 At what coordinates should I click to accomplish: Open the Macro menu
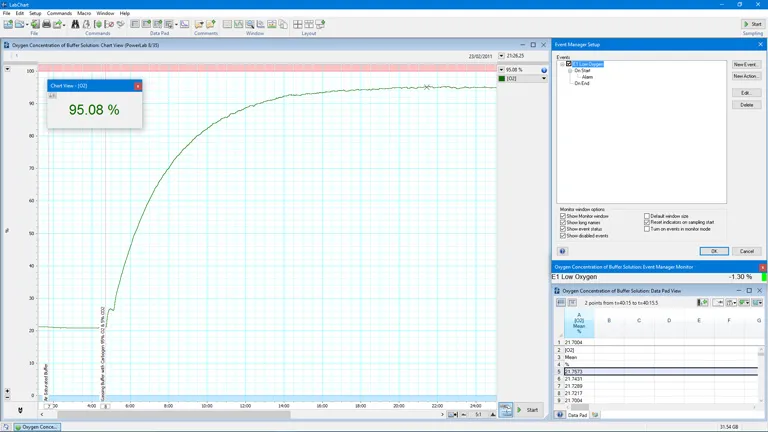click(x=84, y=13)
